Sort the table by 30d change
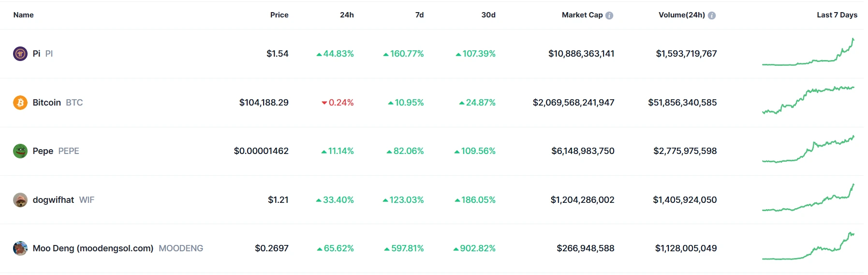868x275 pixels. 488,15
